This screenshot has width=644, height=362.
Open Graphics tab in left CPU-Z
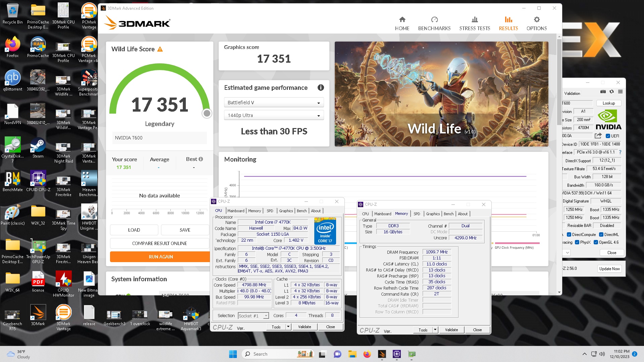click(x=286, y=211)
